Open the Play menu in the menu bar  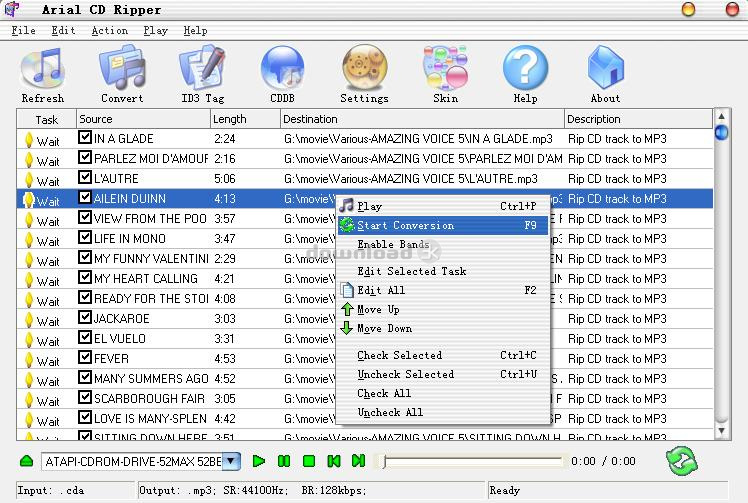tap(156, 31)
